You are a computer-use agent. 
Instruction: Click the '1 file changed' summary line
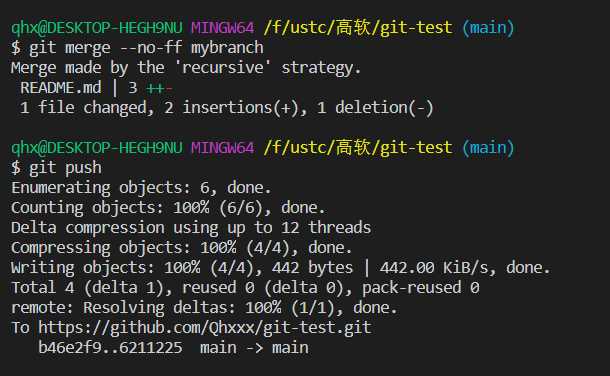(227, 108)
